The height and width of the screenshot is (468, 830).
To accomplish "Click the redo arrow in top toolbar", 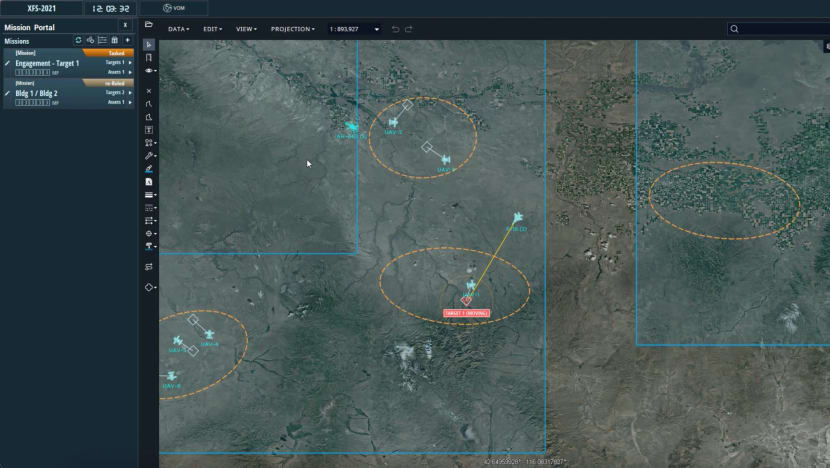I will [408, 29].
